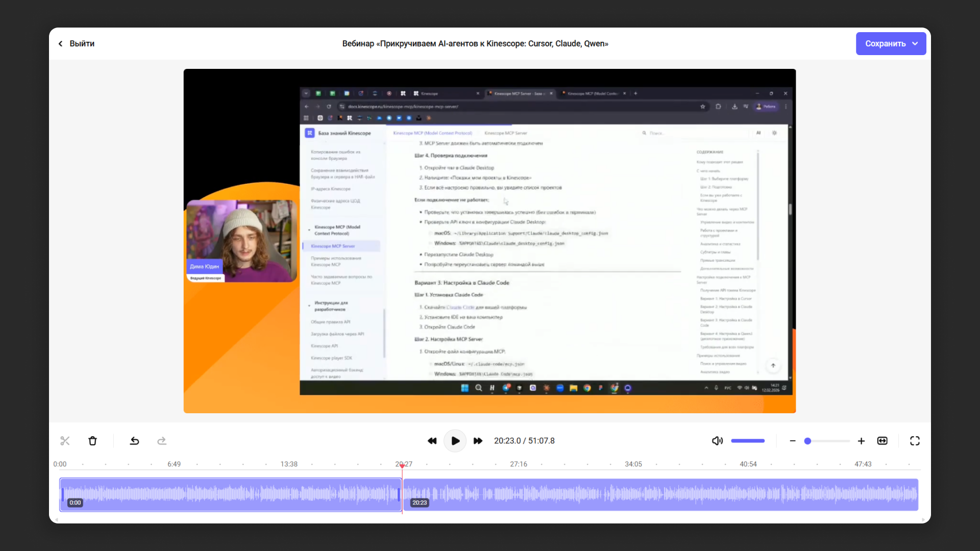980x551 pixels.
Task: Fit timeline to width icon
Action: coord(882,441)
